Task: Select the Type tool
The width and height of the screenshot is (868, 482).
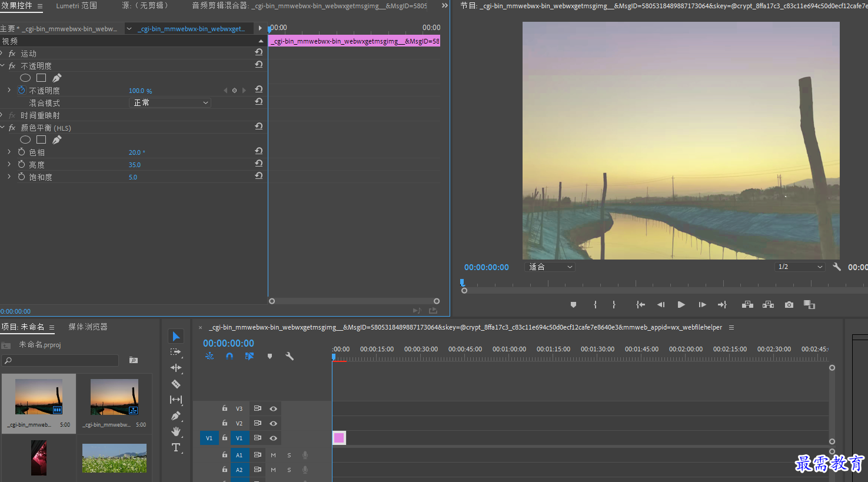Action: [176, 447]
